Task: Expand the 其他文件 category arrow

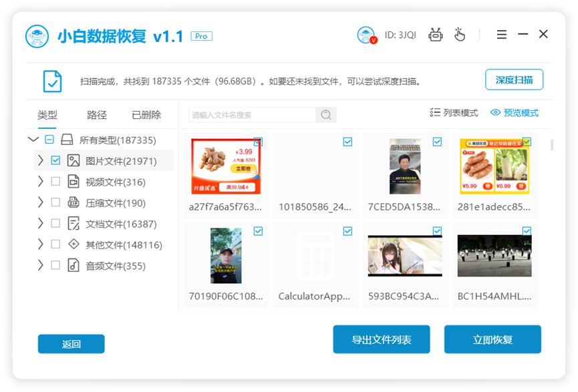Action: [x=41, y=244]
